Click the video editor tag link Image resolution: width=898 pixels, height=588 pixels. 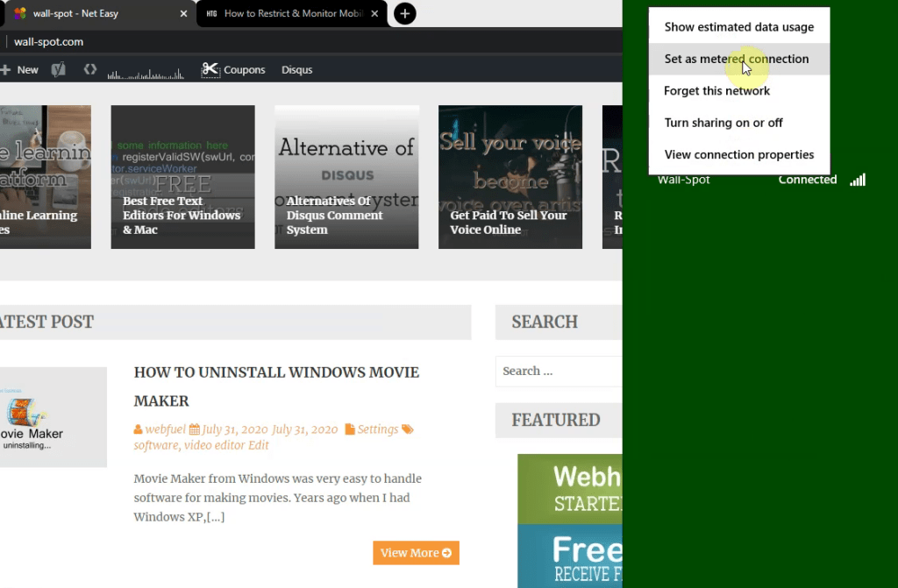214,445
